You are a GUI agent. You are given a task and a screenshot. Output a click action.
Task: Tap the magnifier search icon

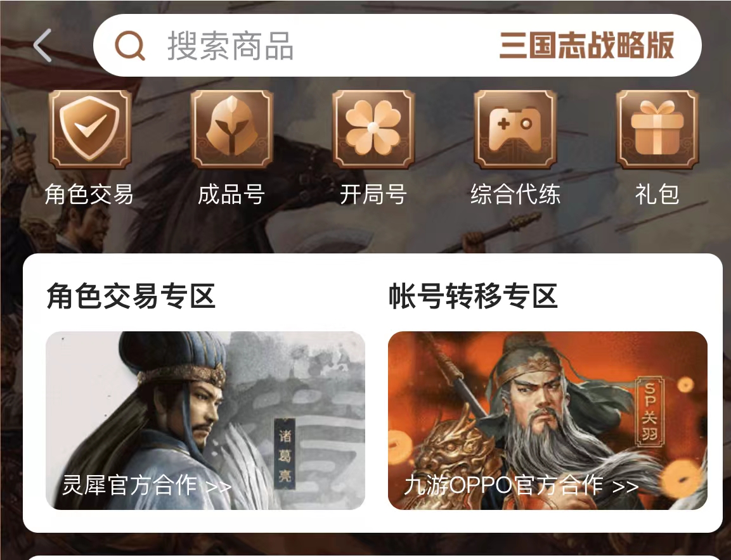tap(130, 45)
